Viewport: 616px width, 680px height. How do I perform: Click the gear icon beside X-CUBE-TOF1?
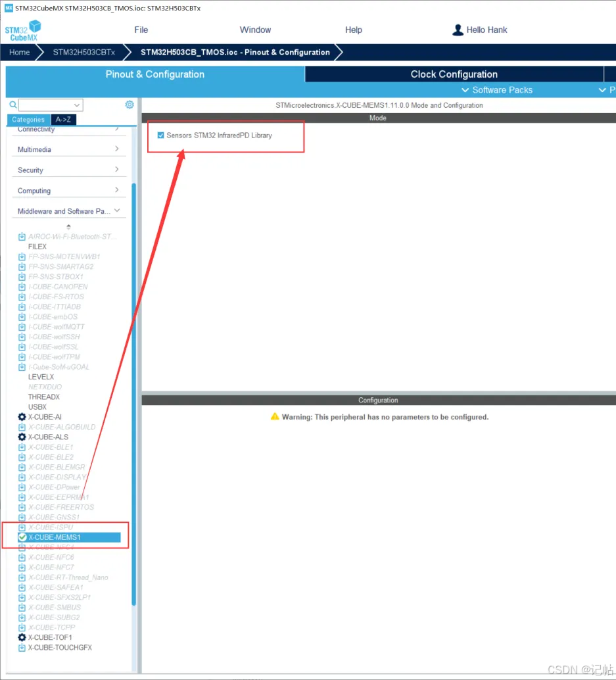[22, 637]
